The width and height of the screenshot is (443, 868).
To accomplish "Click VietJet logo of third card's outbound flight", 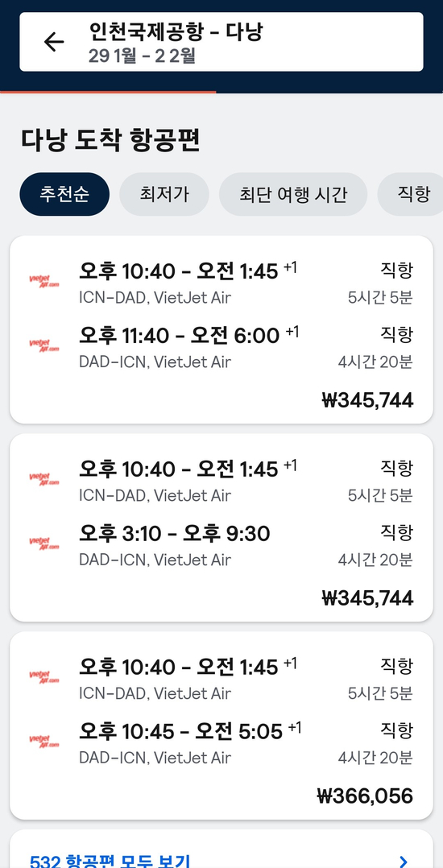I will (x=43, y=676).
